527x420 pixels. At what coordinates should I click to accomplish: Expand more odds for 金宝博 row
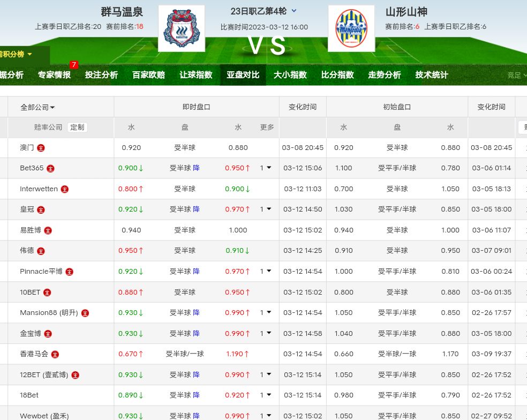click(266, 333)
